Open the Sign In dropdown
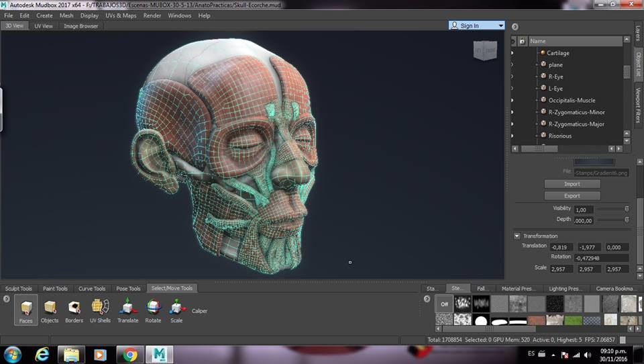This screenshot has height=364, width=644. 500,26
